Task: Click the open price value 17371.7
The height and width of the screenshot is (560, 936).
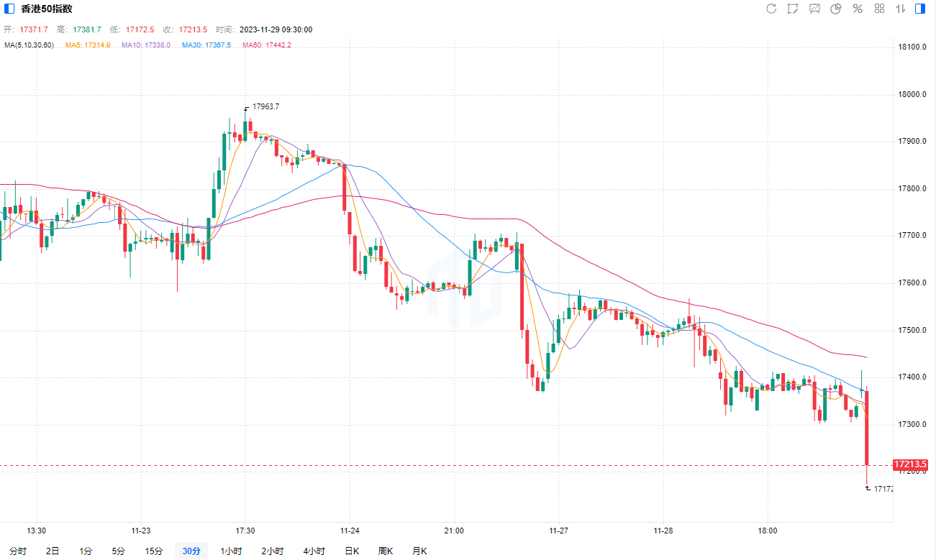Action: coord(34,29)
